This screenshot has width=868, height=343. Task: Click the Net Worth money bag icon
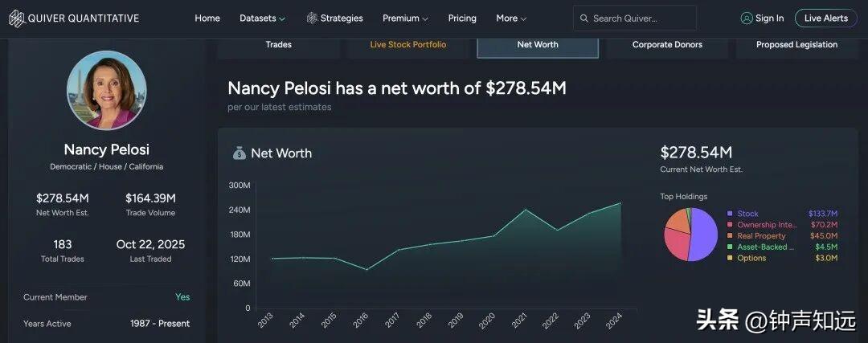coord(239,153)
